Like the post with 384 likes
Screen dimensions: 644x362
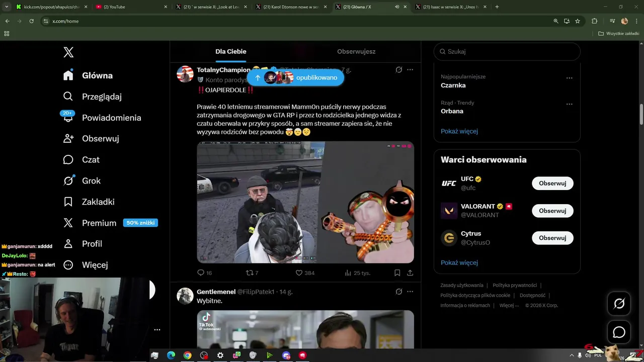[x=305, y=273]
